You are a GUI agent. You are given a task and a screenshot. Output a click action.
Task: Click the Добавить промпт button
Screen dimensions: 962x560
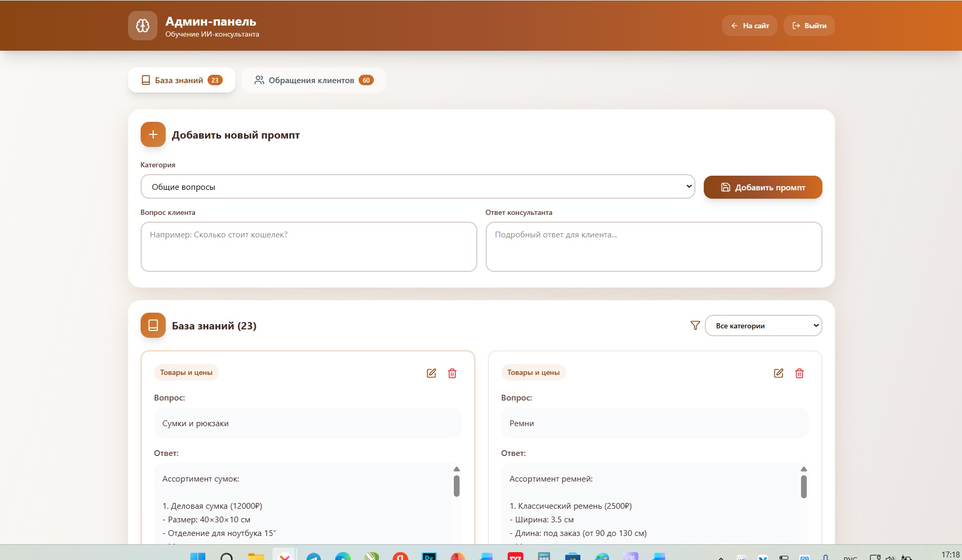(x=763, y=187)
